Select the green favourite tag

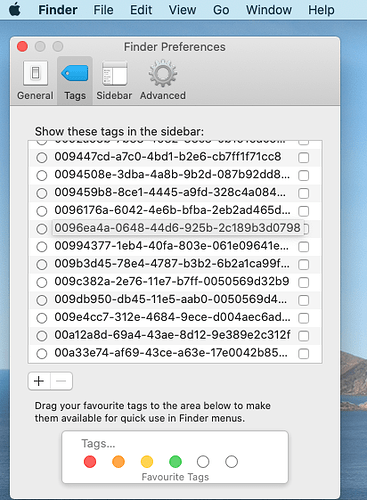[x=175, y=462]
